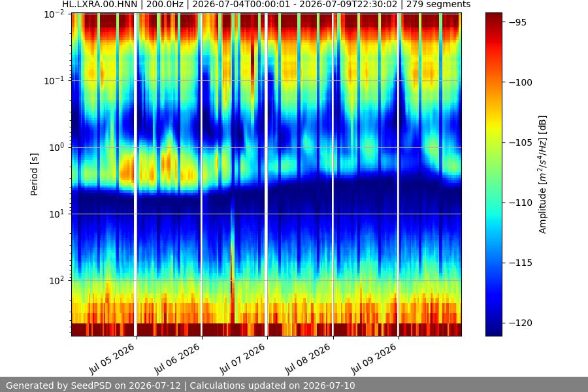Click the −100 colorbar tick label
The width and height of the screenshot is (588, 392).
pyautogui.click(x=521, y=82)
